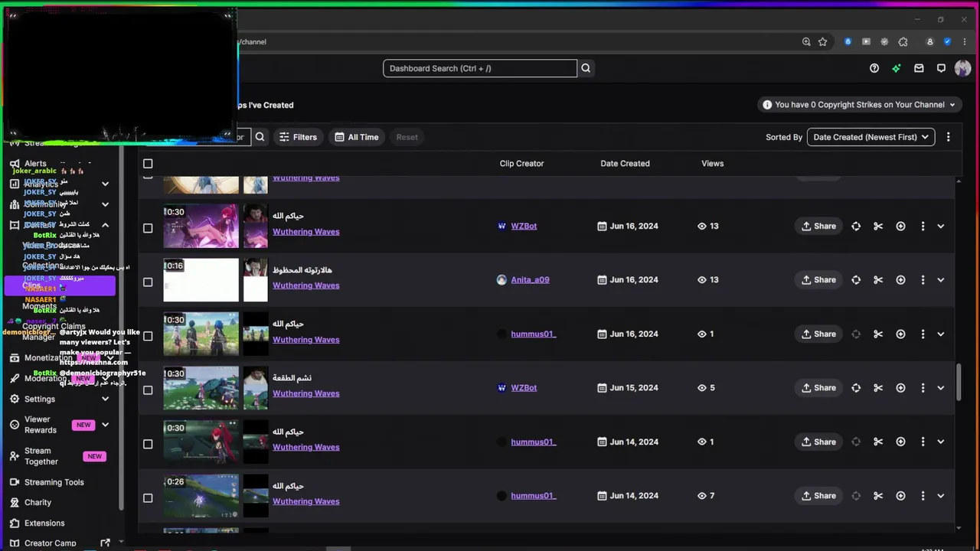980x551 pixels.
Task: Open three-dot menu on 0:26 clip row
Action: tap(923, 496)
